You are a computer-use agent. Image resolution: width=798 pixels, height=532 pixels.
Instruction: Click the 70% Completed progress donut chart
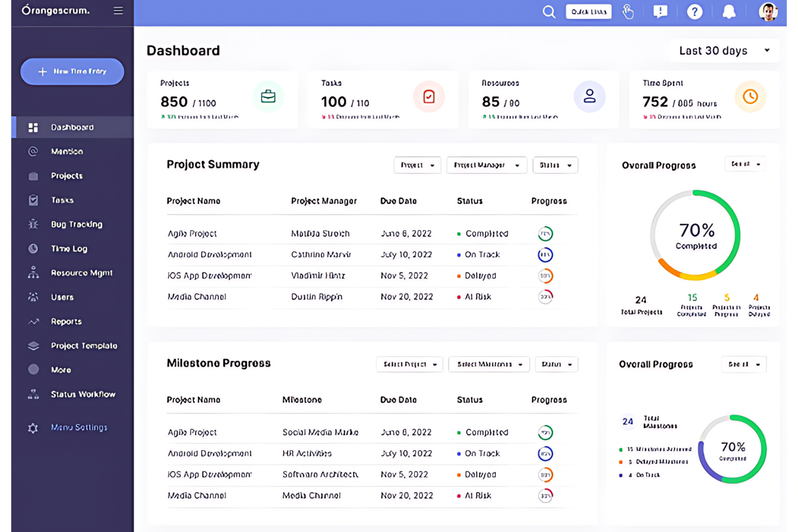pos(695,236)
